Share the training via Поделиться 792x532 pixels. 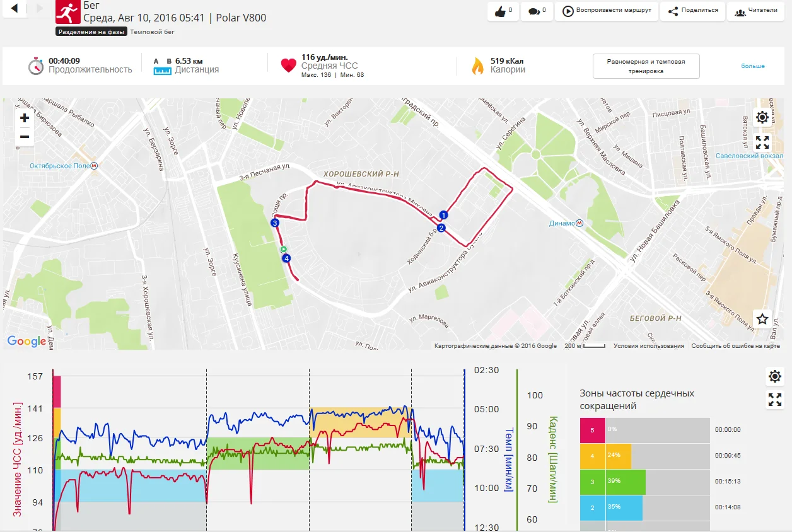[x=692, y=11]
